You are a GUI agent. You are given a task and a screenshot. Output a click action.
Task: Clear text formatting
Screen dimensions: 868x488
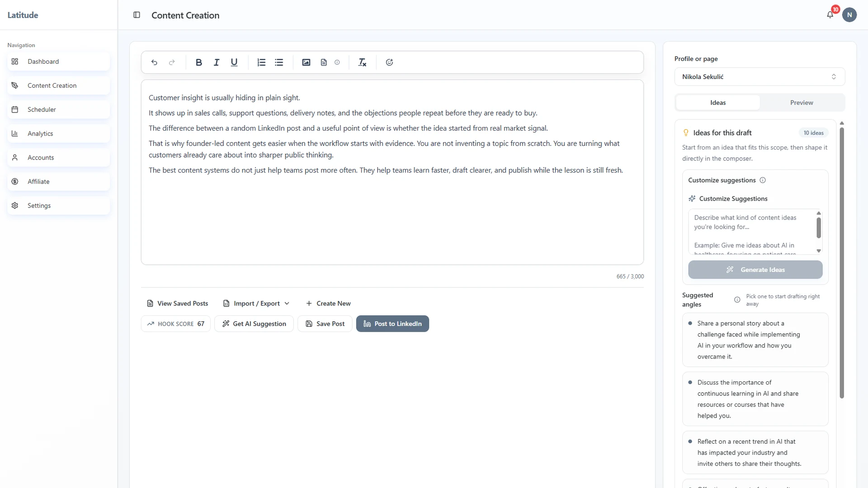362,62
